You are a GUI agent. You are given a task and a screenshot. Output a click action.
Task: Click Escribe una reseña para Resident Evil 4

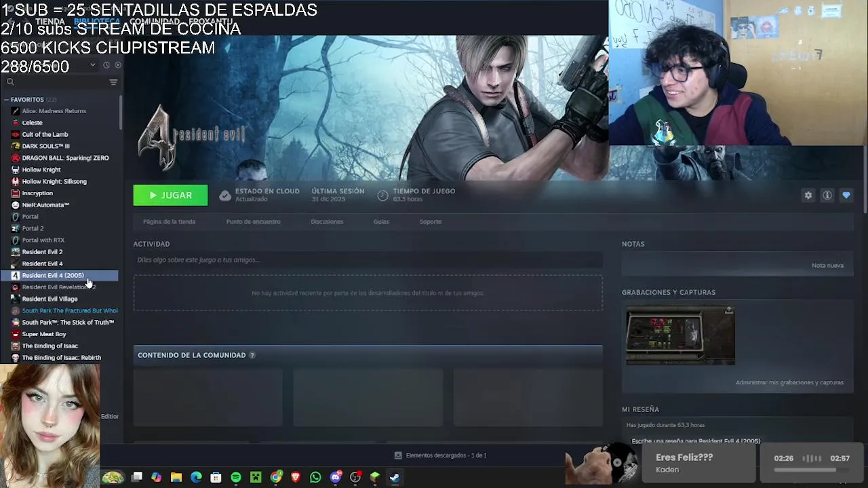pos(696,441)
